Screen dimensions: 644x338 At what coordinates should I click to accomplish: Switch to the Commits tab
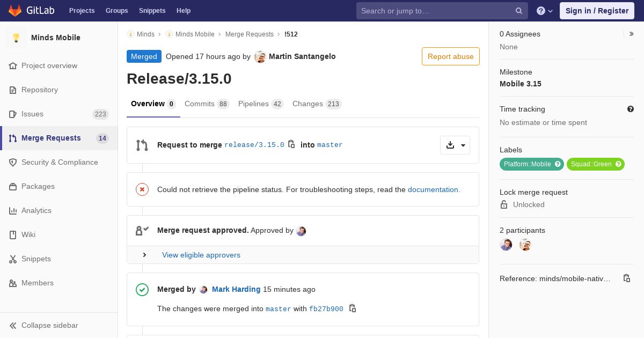point(207,104)
